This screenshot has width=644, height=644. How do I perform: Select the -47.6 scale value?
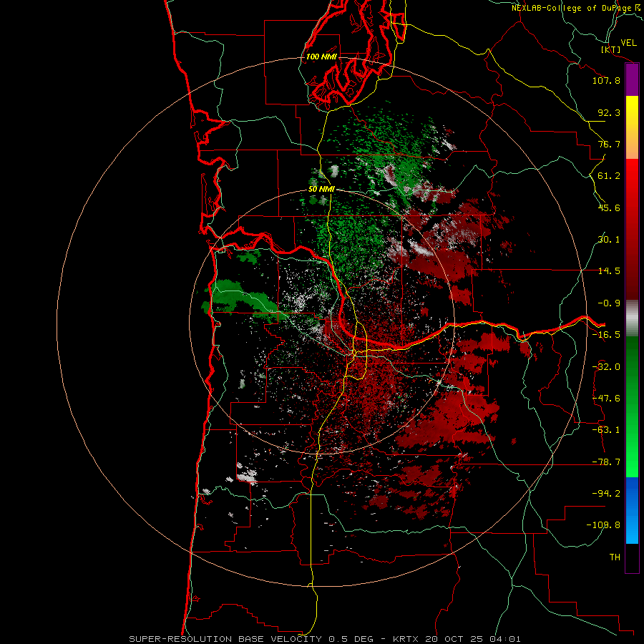606,399
